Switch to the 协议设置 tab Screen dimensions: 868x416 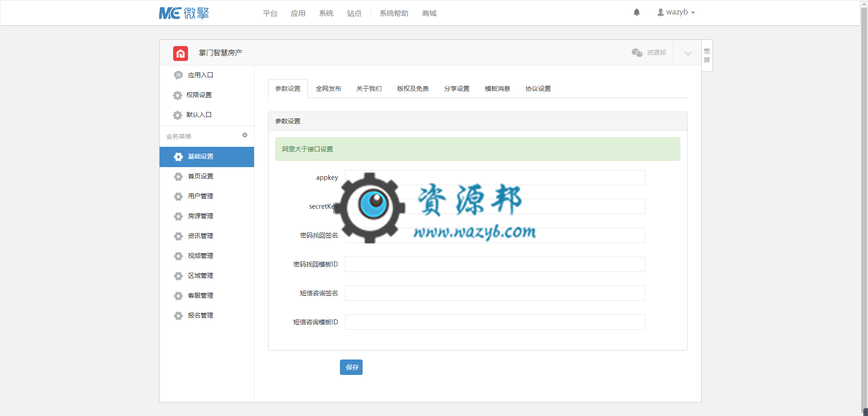click(x=538, y=89)
